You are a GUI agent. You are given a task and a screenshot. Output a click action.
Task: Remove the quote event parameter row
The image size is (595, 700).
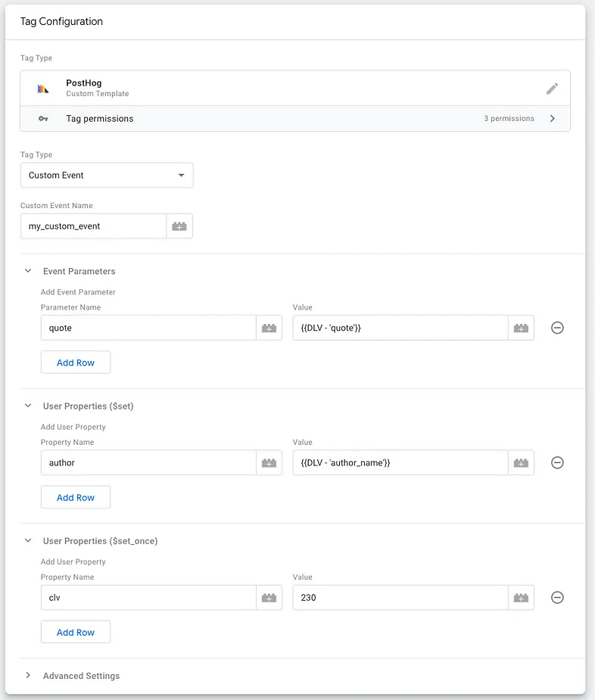[557, 328]
